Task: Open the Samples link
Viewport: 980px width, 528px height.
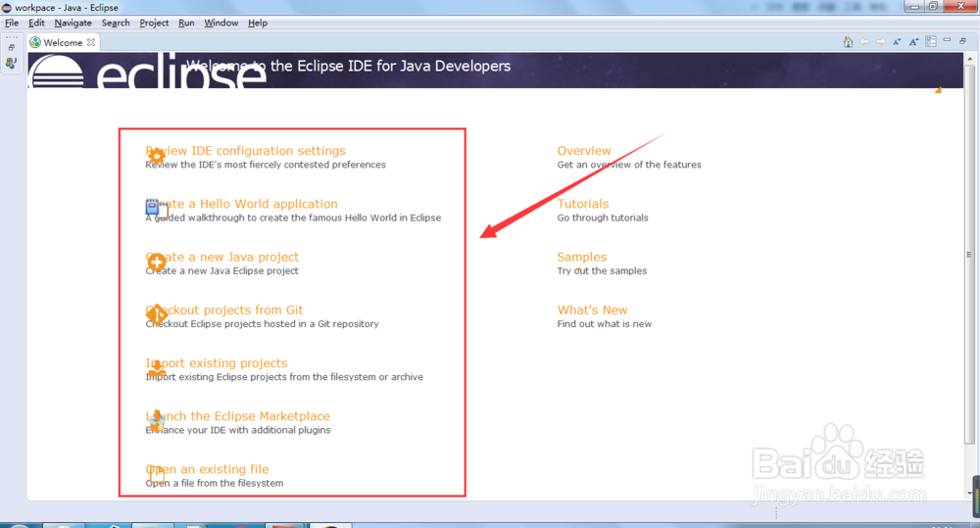Action: 582,257
